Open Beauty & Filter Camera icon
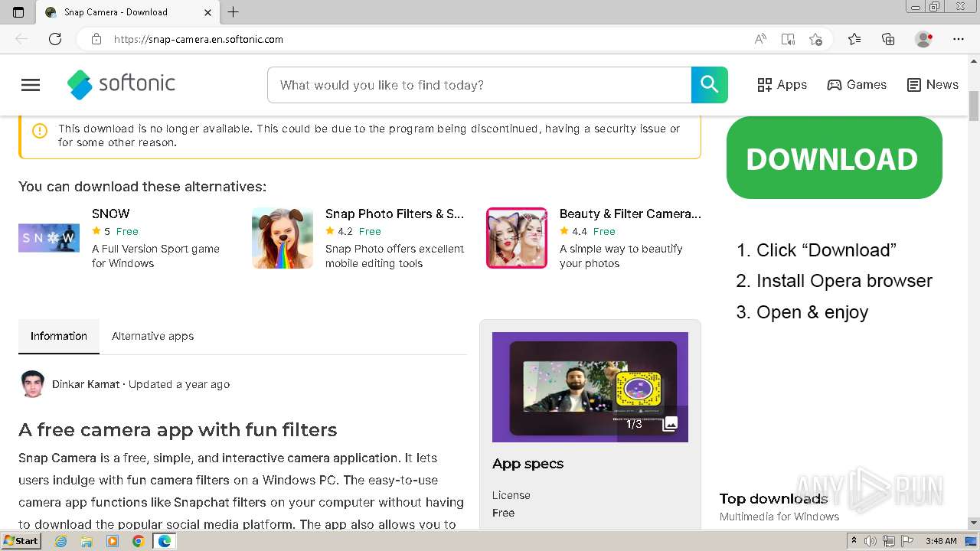 (517, 238)
